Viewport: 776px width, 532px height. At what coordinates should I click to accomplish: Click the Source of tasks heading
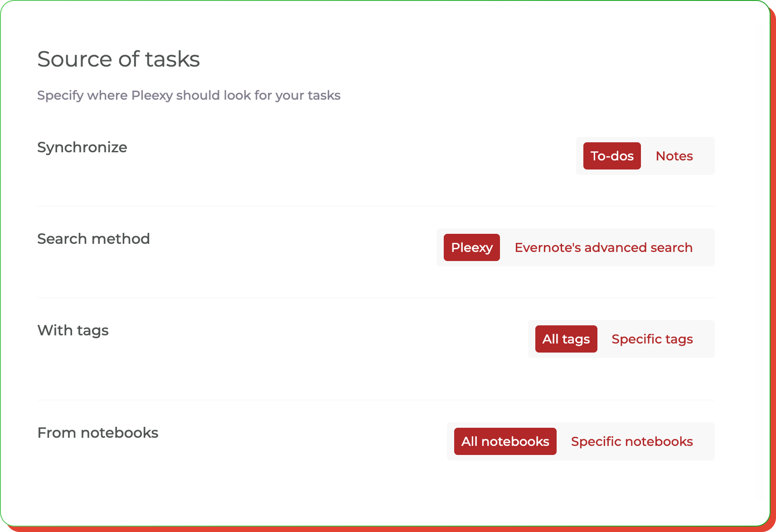pyautogui.click(x=118, y=58)
